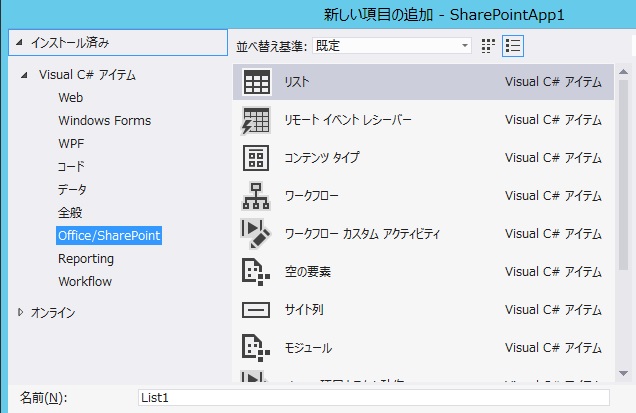Select the ワークフロー template icon
The image size is (636, 413).
[x=256, y=196]
